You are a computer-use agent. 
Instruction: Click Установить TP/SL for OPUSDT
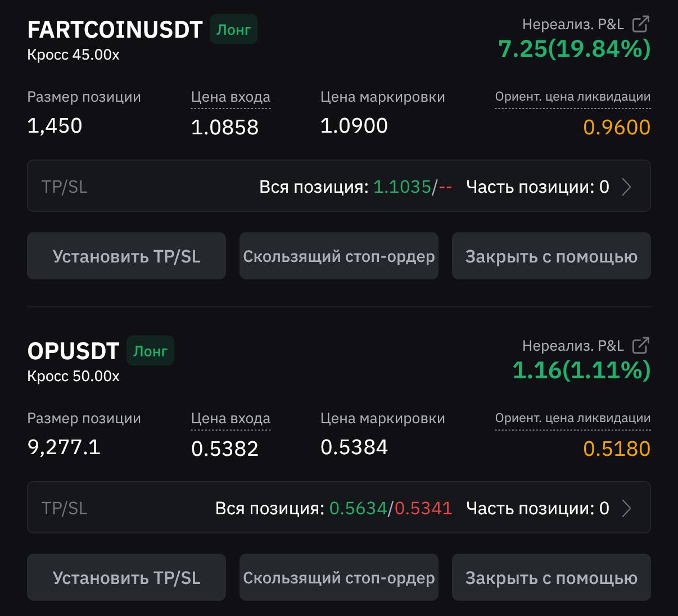126,577
